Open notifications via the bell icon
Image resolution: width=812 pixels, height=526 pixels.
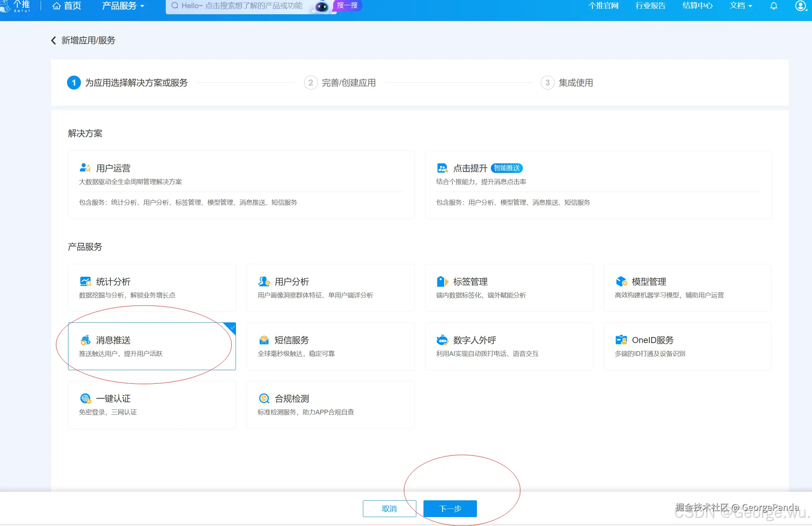tap(774, 6)
